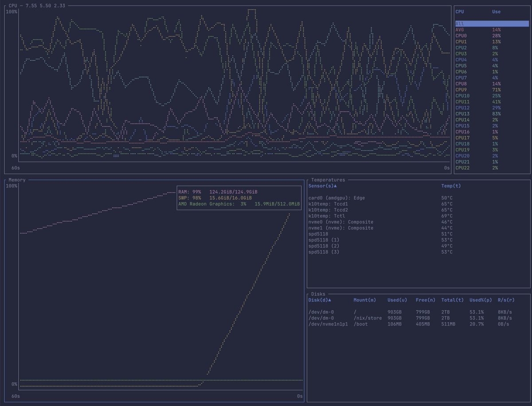Click the SWP usage line in memory legend

[x=215, y=198]
